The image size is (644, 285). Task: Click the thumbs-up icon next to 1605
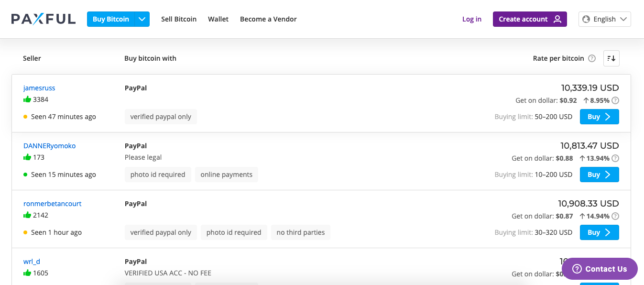click(27, 273)
